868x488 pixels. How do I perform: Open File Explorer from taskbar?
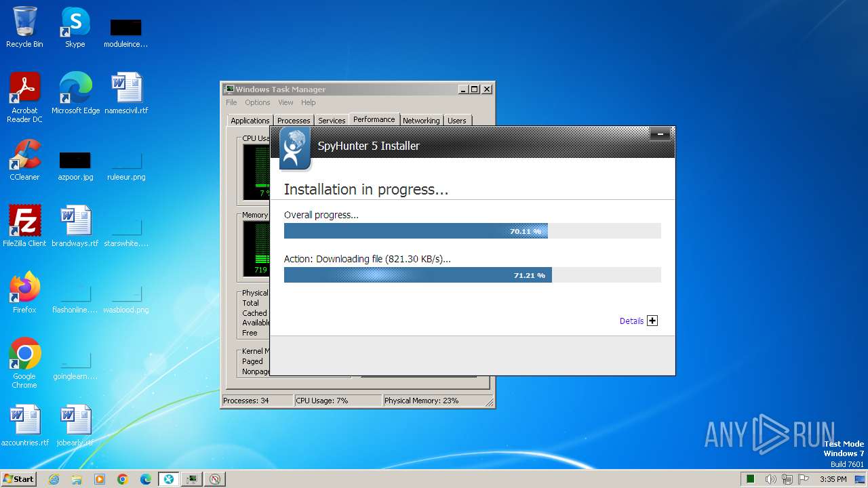[x=77, y=479]
